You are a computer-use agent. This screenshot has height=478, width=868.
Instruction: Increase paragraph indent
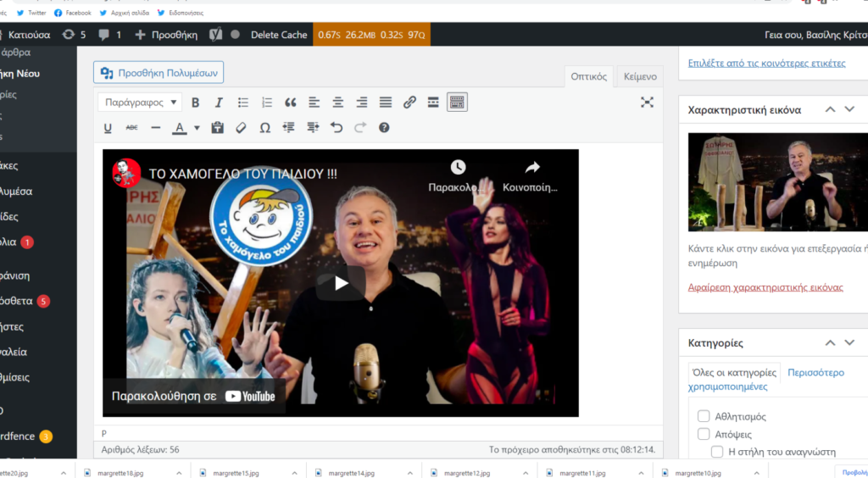pos(313,128)
